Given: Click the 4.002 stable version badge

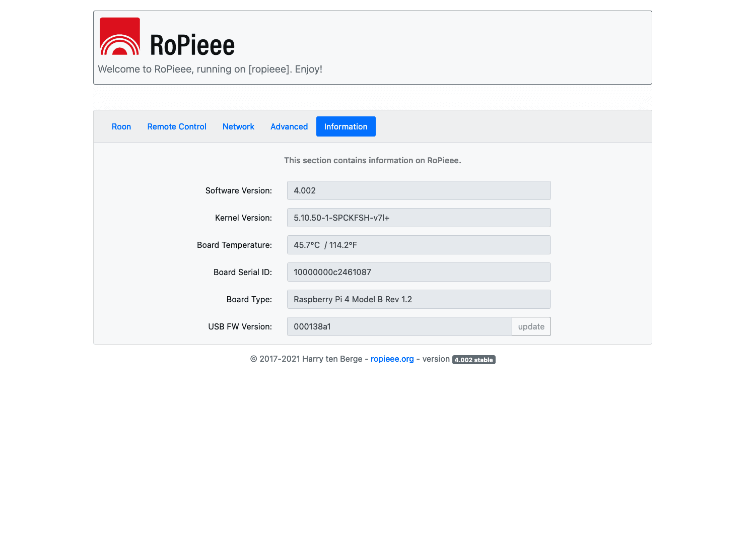Looking at the screenshot, I should pyautogui.click(x=474, y=360).
